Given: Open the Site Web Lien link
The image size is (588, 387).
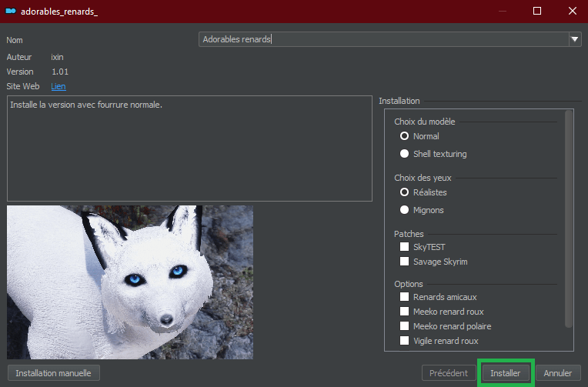Looking at the screenshot, I should pos(58,87).
